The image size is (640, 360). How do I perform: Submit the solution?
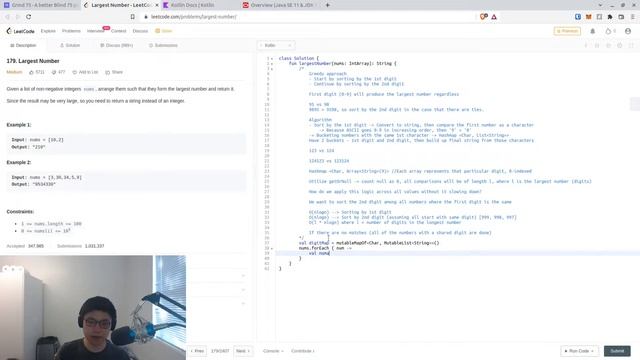pyautogui.click(x=617, y=351)
